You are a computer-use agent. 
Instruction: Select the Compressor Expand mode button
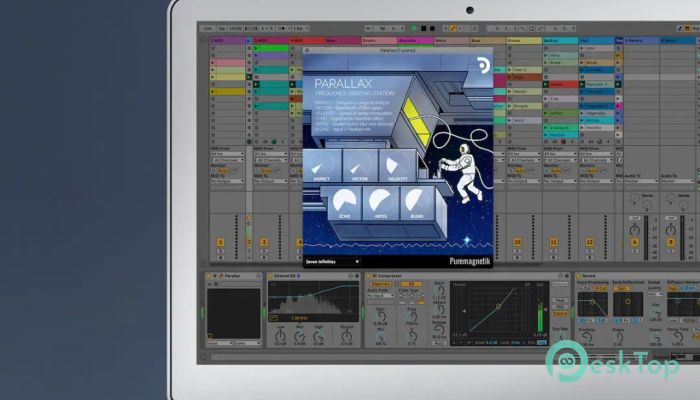pyautogui.click(x=560, y=314)
